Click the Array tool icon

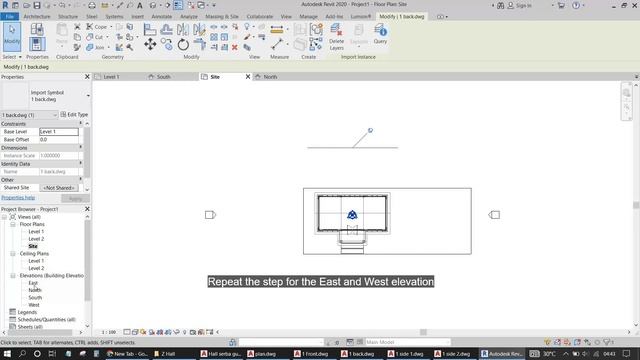[214, 37]
